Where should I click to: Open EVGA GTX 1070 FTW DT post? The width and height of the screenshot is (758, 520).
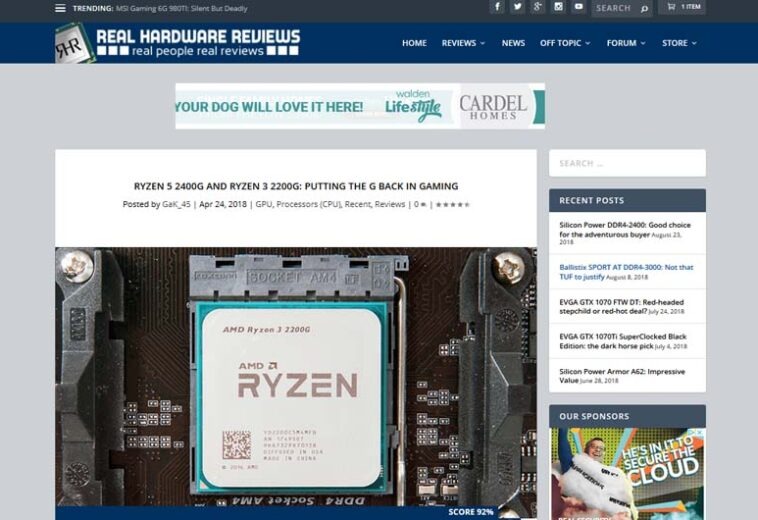[x=621, y=306]
